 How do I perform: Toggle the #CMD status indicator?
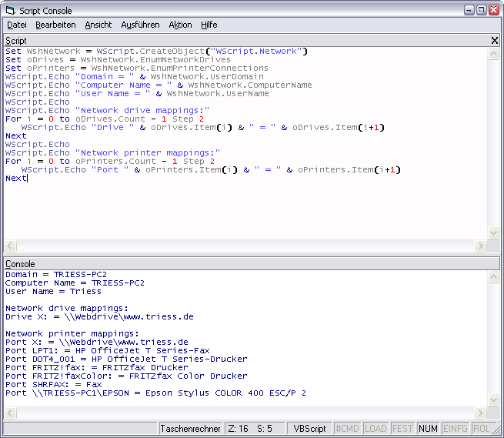347,429
